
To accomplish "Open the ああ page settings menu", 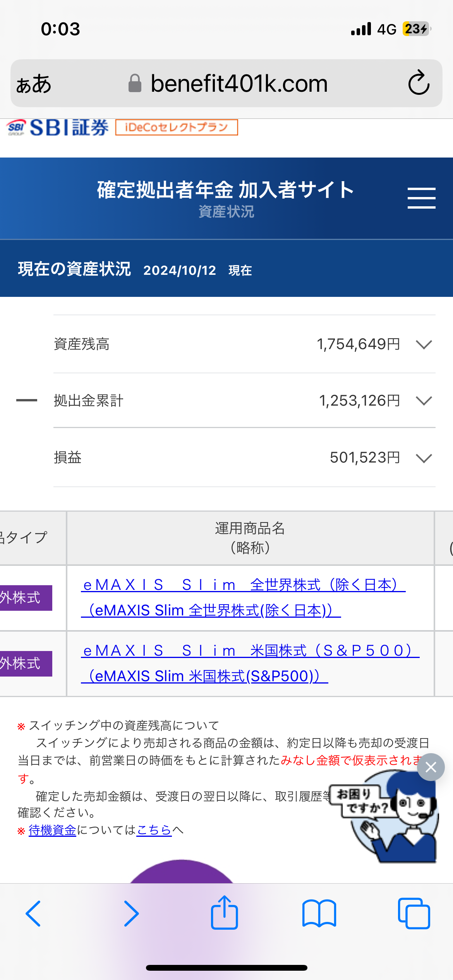I will coord(34,84).
